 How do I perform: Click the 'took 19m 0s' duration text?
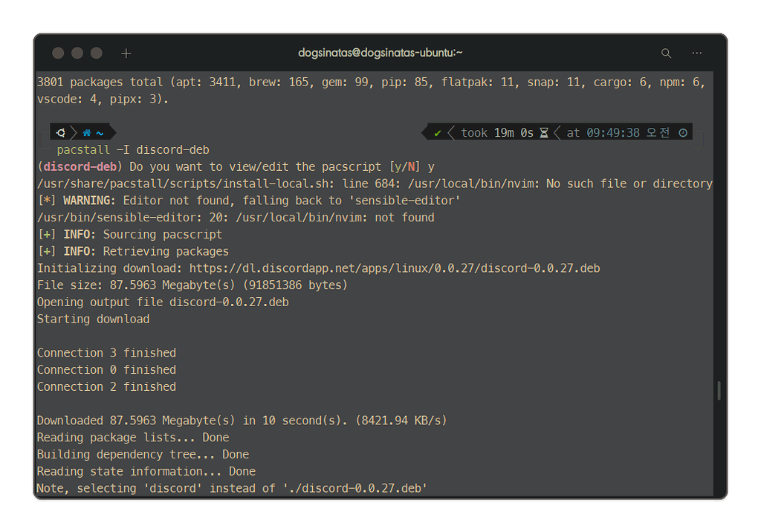497,133
